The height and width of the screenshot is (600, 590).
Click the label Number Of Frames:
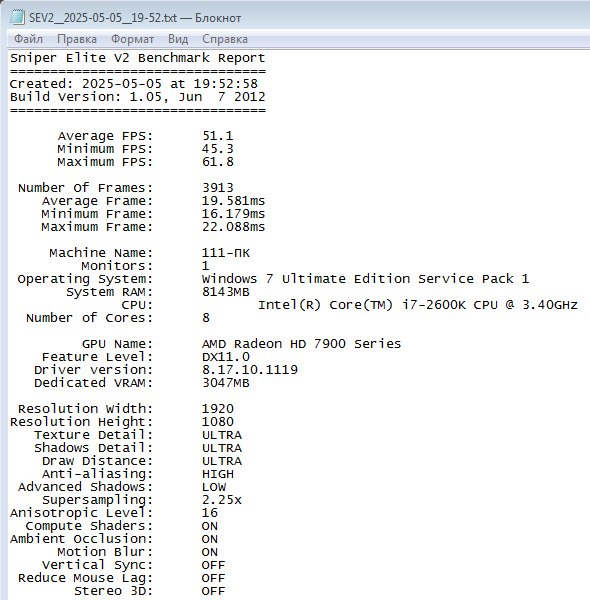point(85,188)
